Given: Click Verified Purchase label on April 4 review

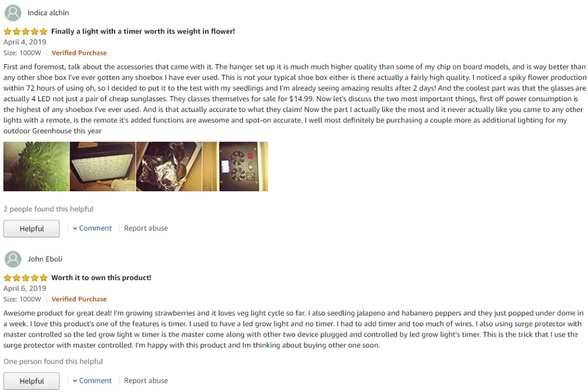Looking at the screenshot, I should 79,53.
